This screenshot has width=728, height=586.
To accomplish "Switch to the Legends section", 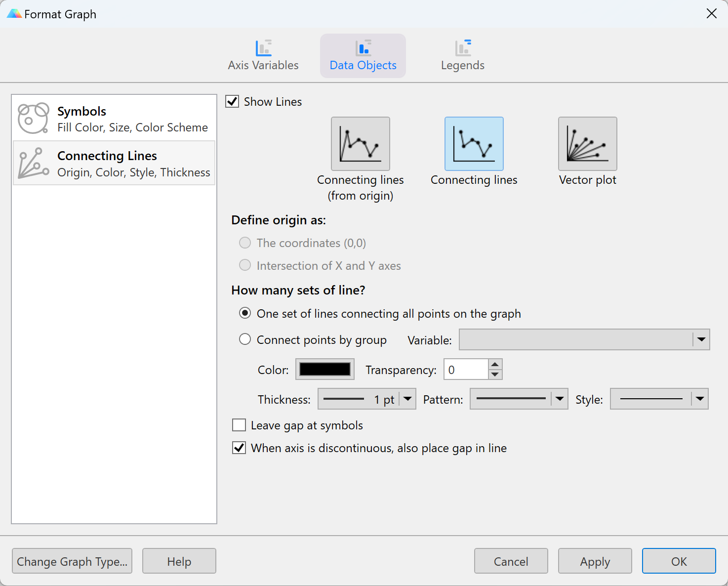I will [462, 54].
